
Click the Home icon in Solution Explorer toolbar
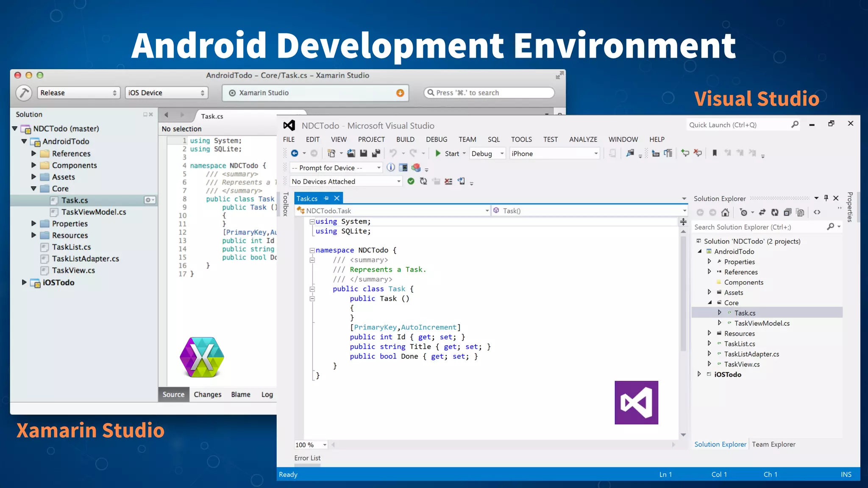point(725,212)
